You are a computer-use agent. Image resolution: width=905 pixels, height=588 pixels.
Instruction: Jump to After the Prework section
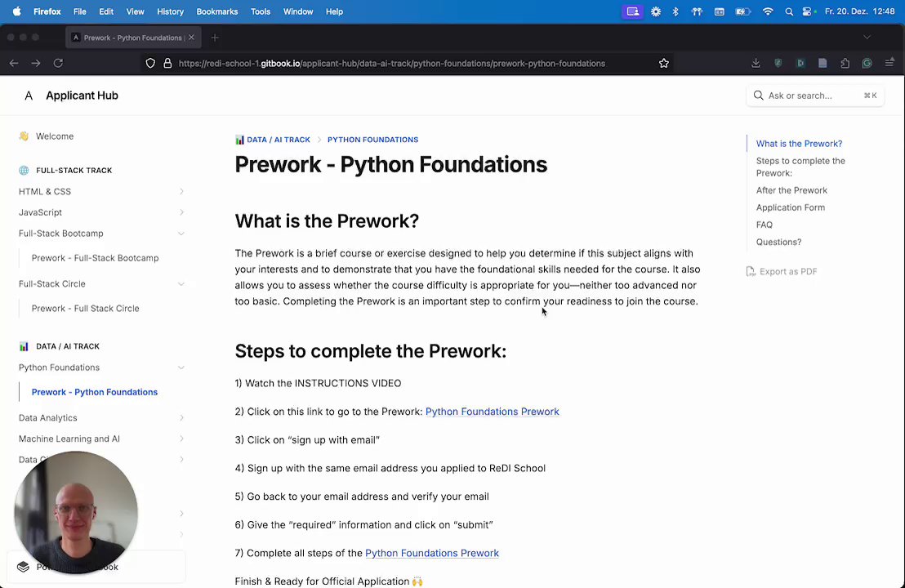[x=791, y=190]
